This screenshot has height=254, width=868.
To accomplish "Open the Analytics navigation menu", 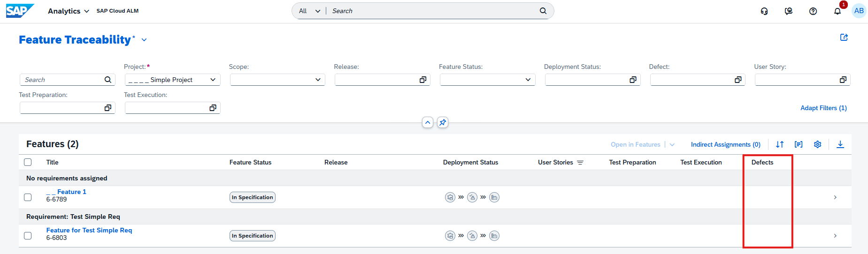I will (x=69, y=11).
